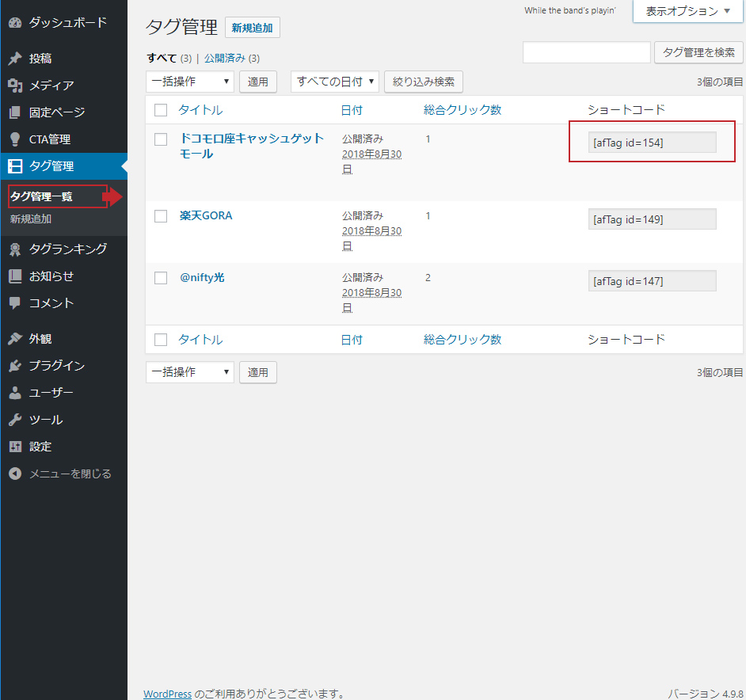This screenshot has height=700, width=746.
Task: Click the lightbulb icon for CTA管理
Action: 15,139
